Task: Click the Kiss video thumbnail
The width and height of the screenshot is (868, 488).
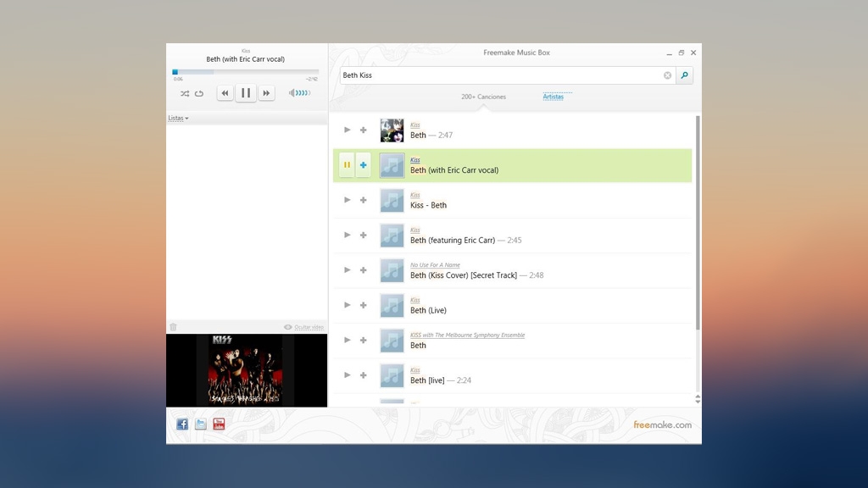Action: pyautogui.click(x=247, y=370)
